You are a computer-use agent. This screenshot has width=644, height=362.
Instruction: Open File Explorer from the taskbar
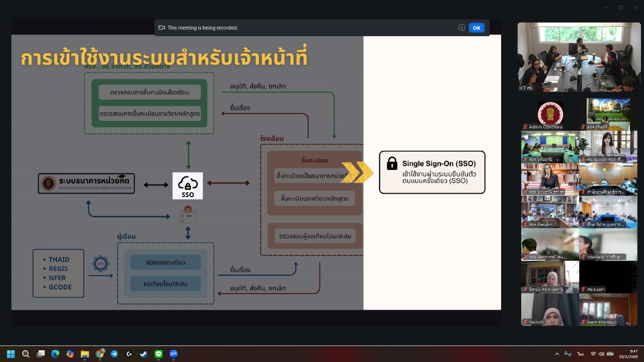tap(85, 354)
